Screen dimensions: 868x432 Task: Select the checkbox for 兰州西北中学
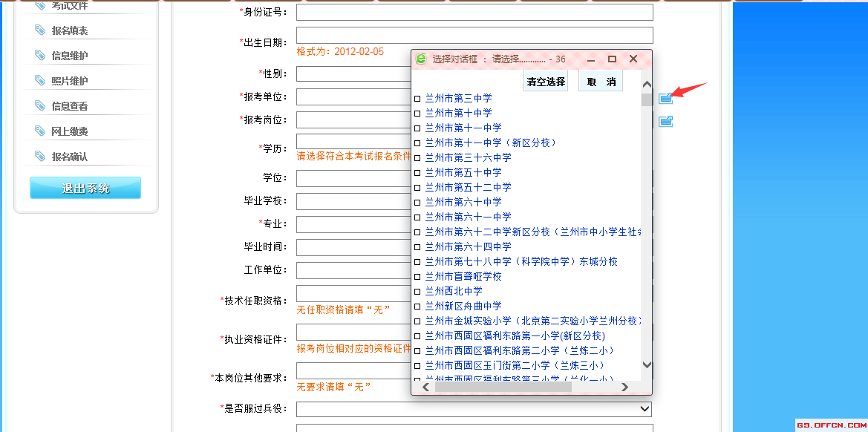417,292
